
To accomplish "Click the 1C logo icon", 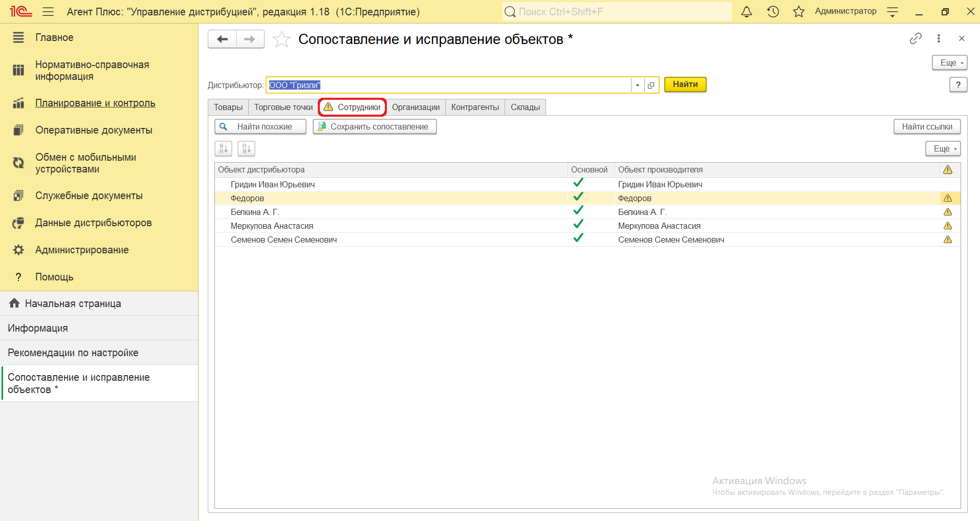I will [x=21, y=12].
